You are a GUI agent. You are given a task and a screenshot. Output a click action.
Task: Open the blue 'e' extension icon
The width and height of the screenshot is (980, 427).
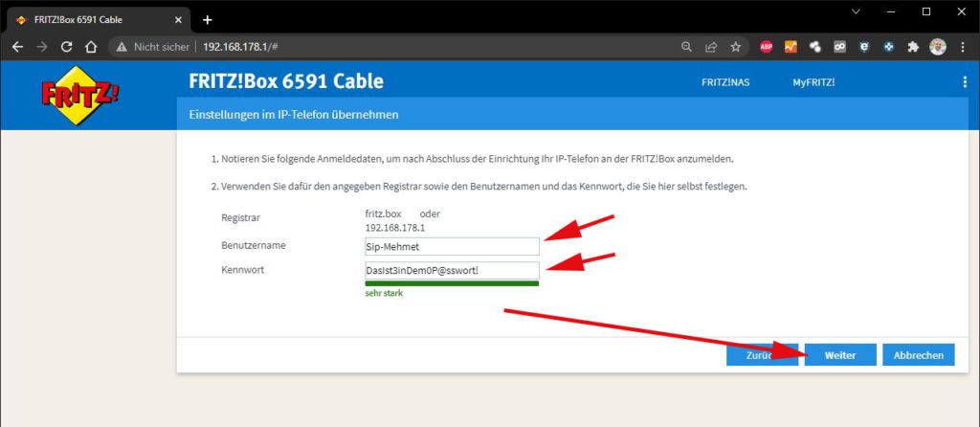coord(864,47)
